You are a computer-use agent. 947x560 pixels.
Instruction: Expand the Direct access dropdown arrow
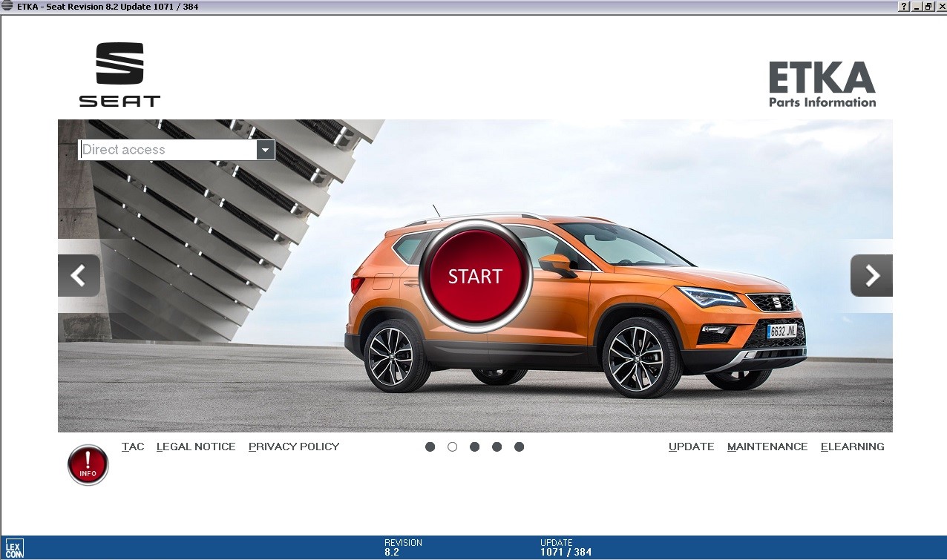tap(266, 150)
